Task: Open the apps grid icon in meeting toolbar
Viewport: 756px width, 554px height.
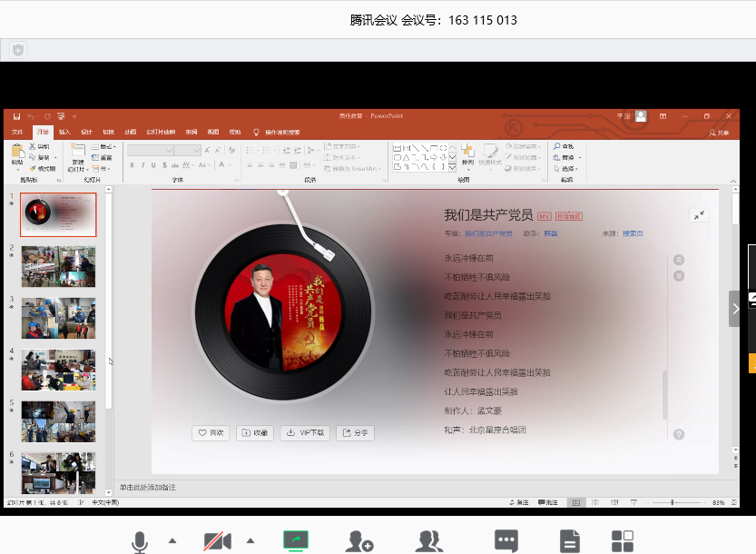Action: (623, 541)
